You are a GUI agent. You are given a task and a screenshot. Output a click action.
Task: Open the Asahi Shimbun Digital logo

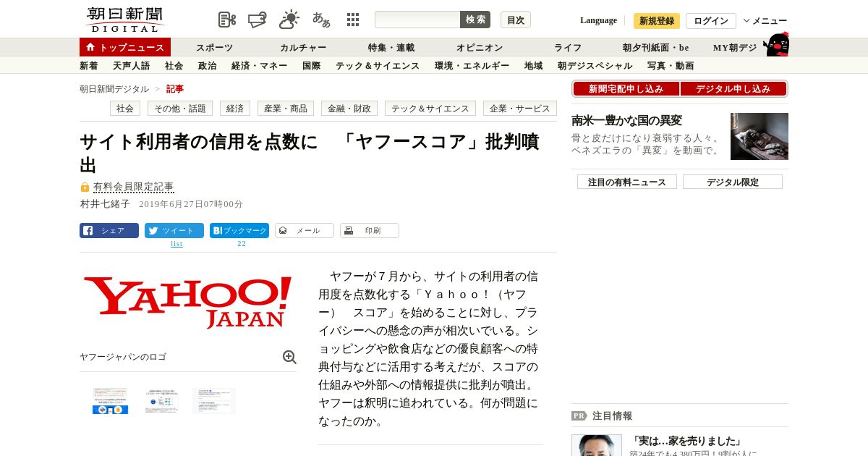pyautogui.click(x=124, y=20)
